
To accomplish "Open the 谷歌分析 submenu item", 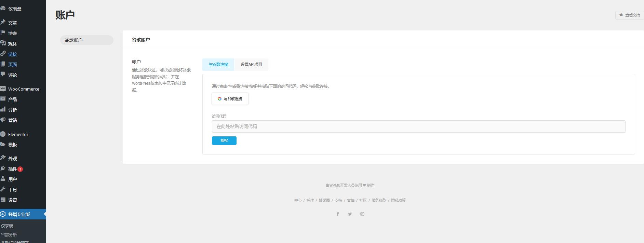I will click(9, 234).
